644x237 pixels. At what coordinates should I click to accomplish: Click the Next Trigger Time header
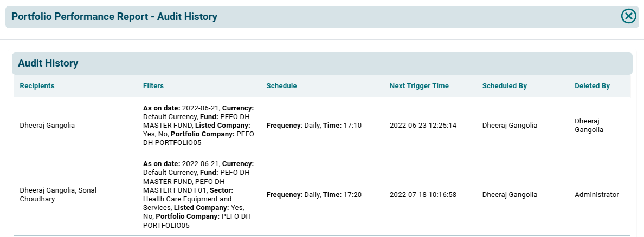(x=419, y=86)
